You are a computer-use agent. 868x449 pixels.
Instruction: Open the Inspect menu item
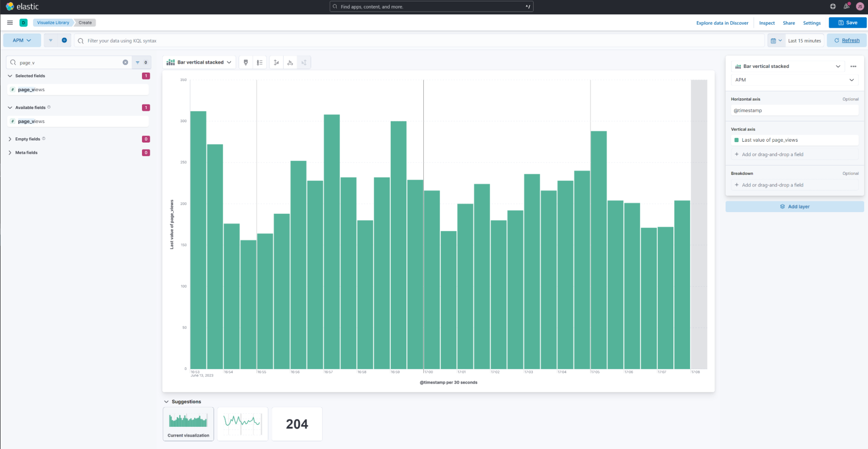[x=766, y=23]
